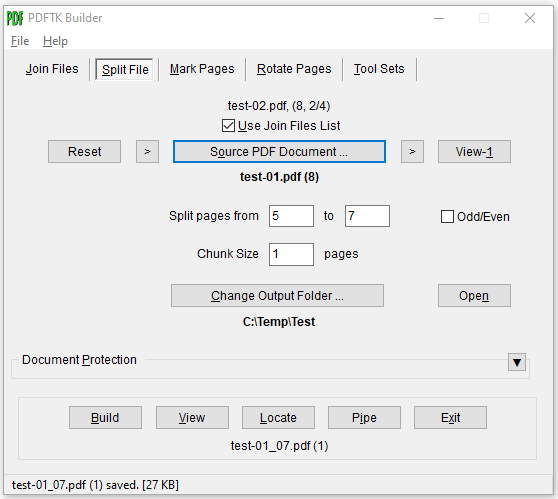
Task: Click the status bar saved message
Action: [95, 485]
